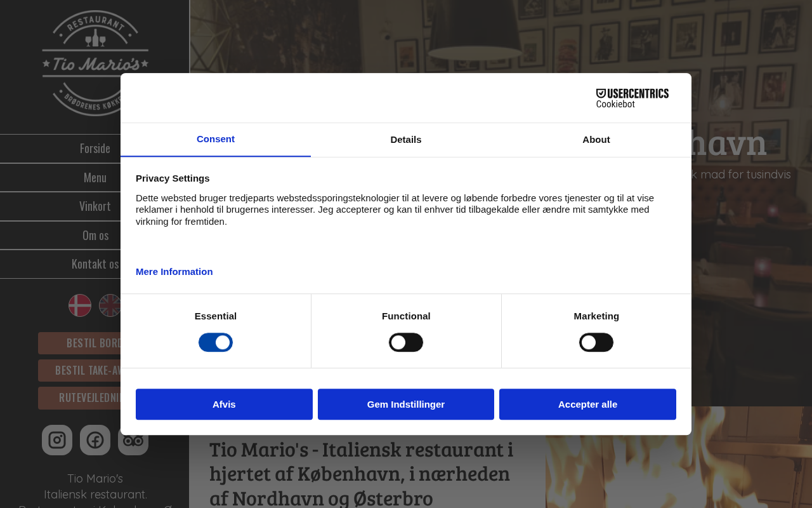The height and width of the screenshot is (508, 812).
Task: Switch to the Details tab
Action: [x=406, y=140]
